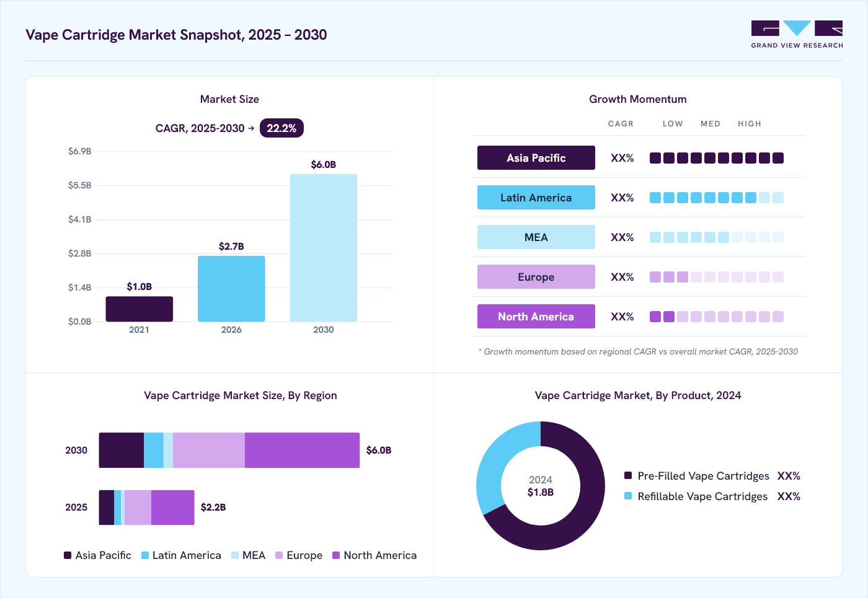Click the $1.8B donut center value
Image resolution: width=868 pixels, height=598 pixels.
[541, 492]
